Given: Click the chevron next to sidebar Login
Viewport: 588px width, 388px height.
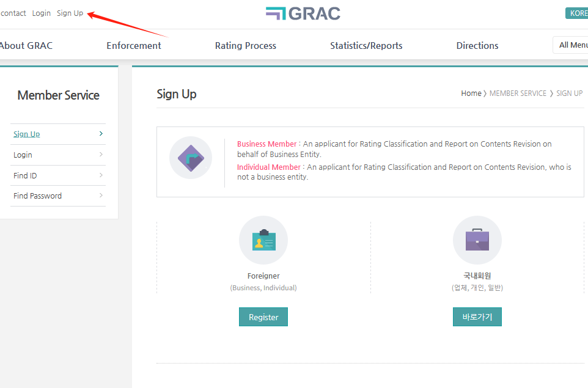Looking at the screenshot, I should [x=101, y=154].
